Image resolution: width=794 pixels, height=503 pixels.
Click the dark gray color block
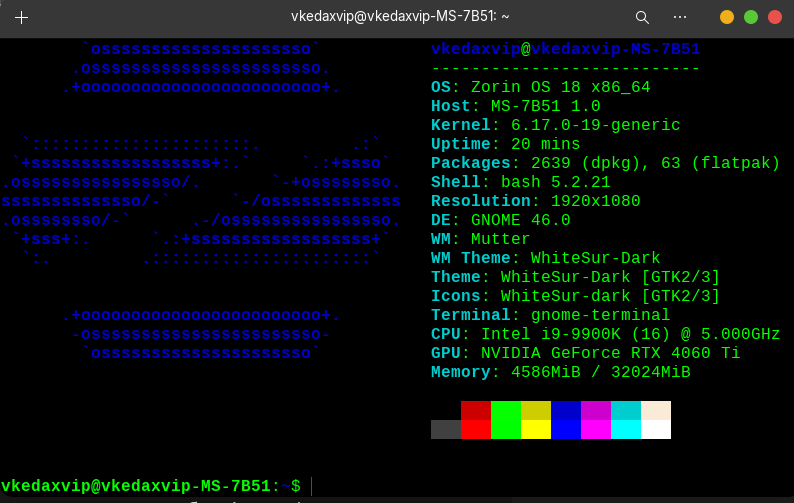pos(446,429)
